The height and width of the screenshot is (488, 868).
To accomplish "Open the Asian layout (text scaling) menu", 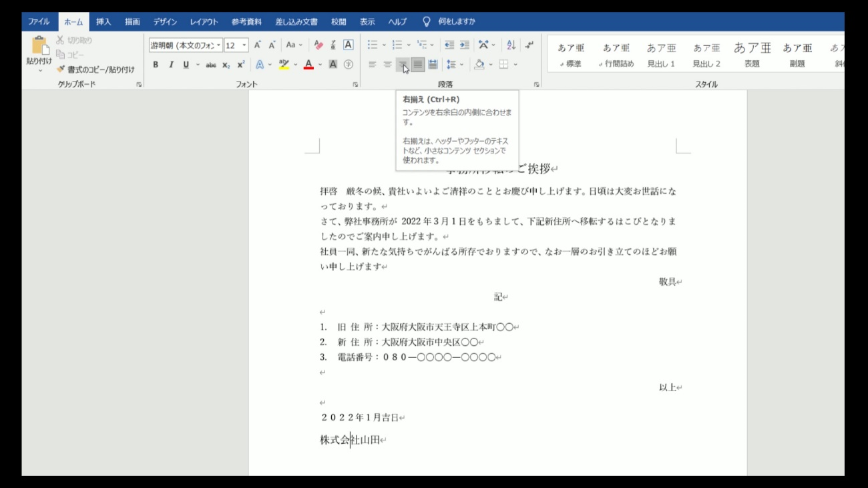I will (x=486, y=45).
